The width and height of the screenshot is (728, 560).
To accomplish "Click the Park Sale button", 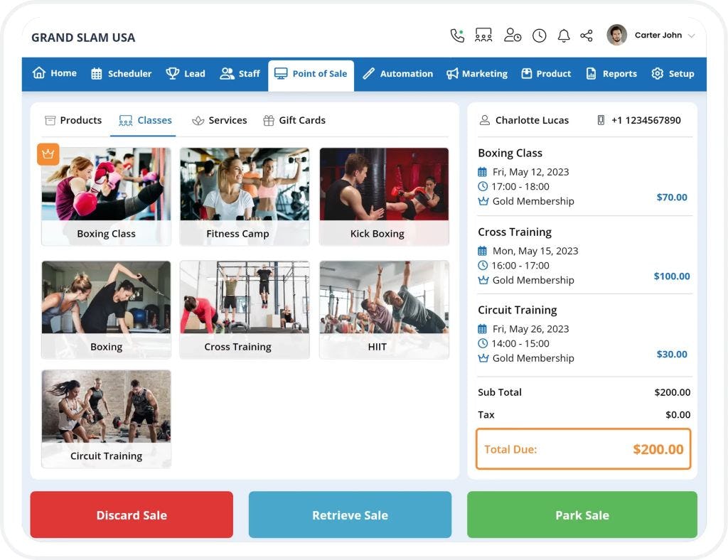I will pos(583,515).
